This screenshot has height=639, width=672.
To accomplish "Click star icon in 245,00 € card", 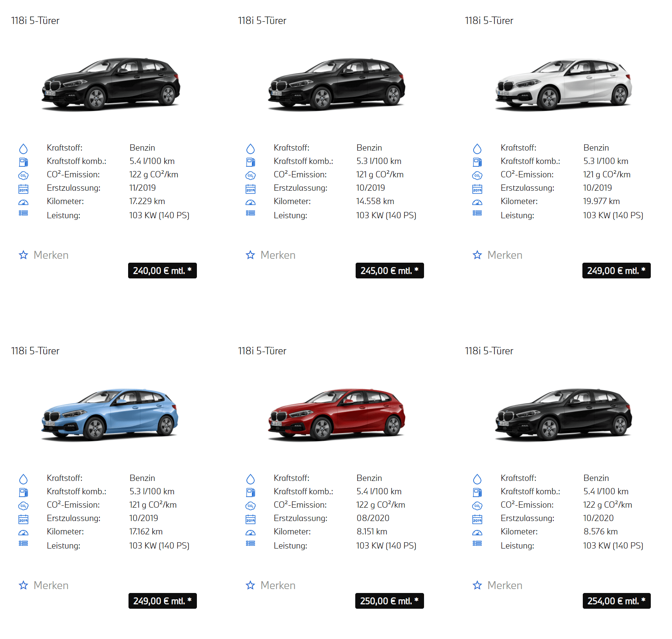I will pyautogui.click(x=250, y=255).
